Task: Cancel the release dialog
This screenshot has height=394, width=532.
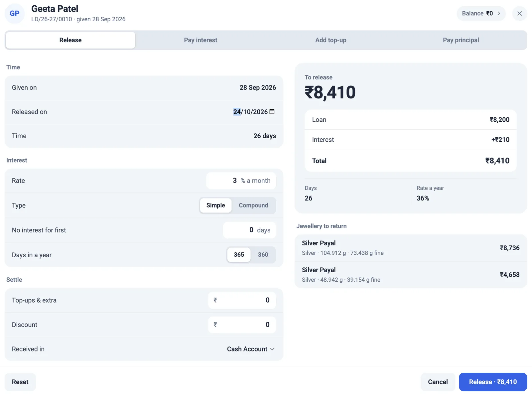Action: click(x=438, y=382)
